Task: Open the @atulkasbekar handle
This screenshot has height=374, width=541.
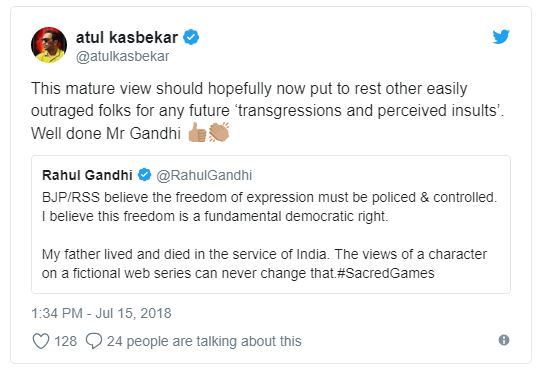Action: pyautogui.click(x=122, y=57)
